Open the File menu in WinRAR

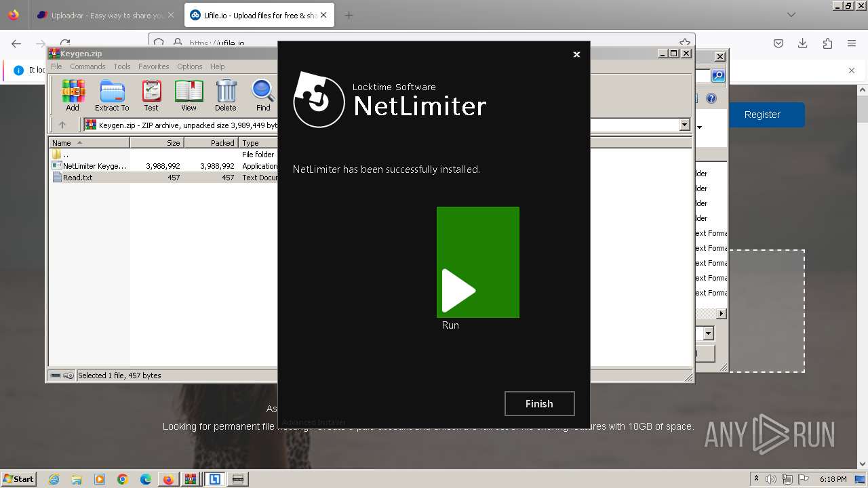(x=56, y=66)
